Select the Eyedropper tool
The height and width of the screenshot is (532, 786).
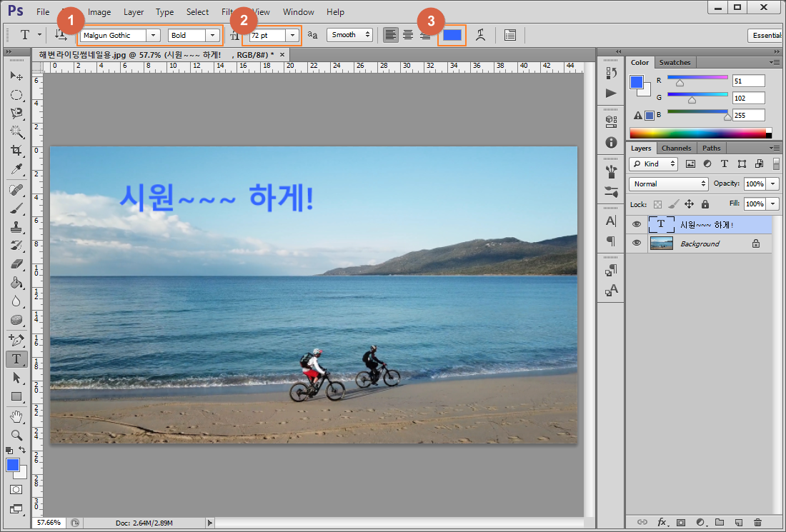(x=16, y=169)
